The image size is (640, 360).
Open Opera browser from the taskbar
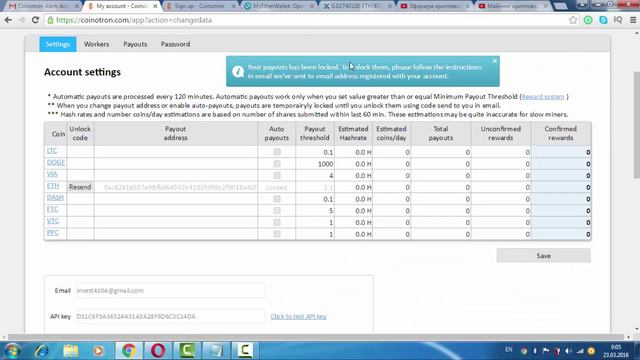tap(158, 351)
